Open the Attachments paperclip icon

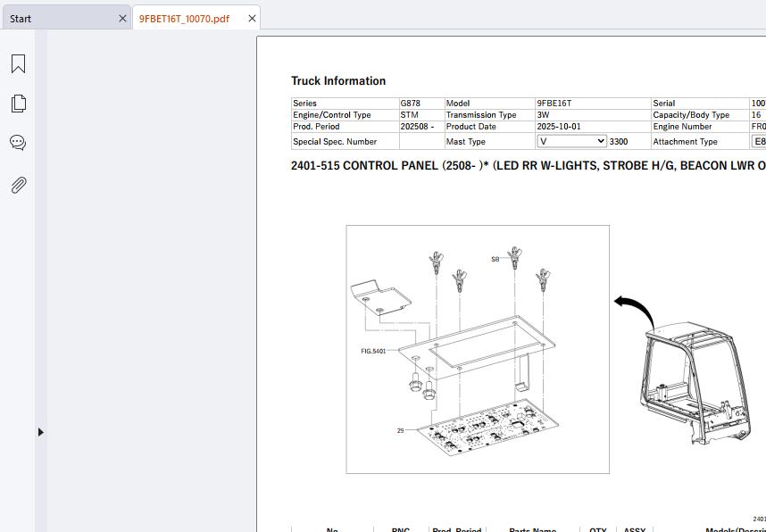point(18,185)
